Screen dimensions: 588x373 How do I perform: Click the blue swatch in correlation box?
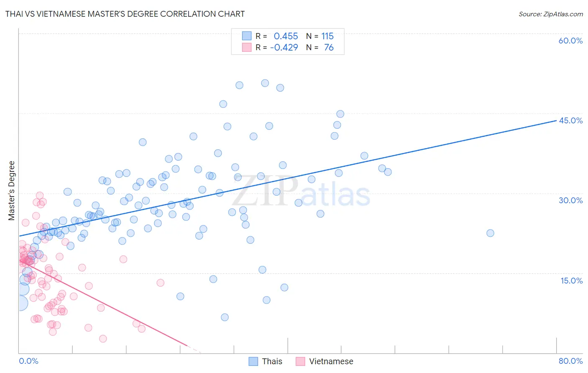click(x=247, y=36)
